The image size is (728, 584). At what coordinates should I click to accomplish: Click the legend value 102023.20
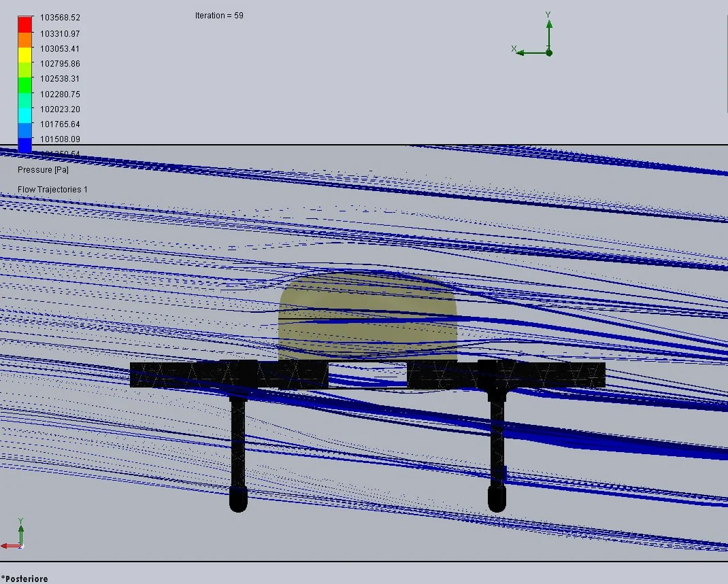(60, 109)
